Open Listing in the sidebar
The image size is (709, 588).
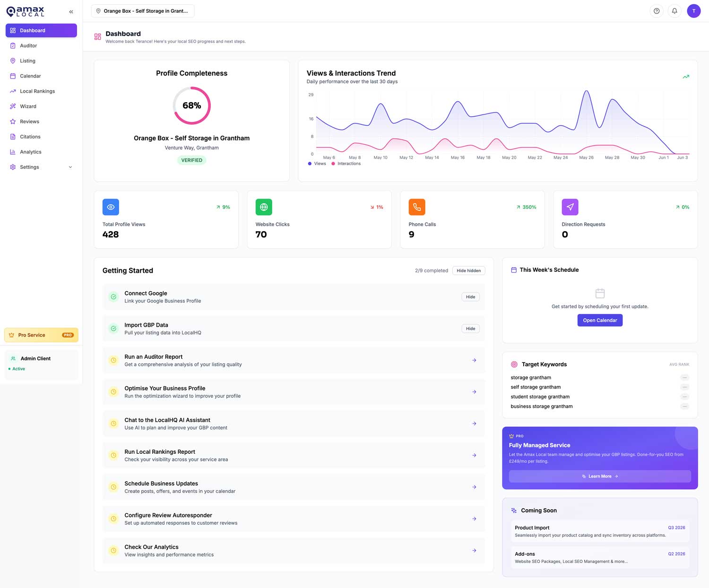41,61
